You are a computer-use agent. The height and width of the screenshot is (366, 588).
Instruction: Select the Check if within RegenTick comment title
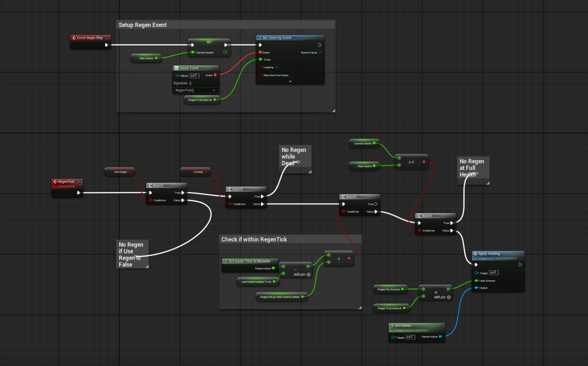pyautogui.click(x=254, y=240)
